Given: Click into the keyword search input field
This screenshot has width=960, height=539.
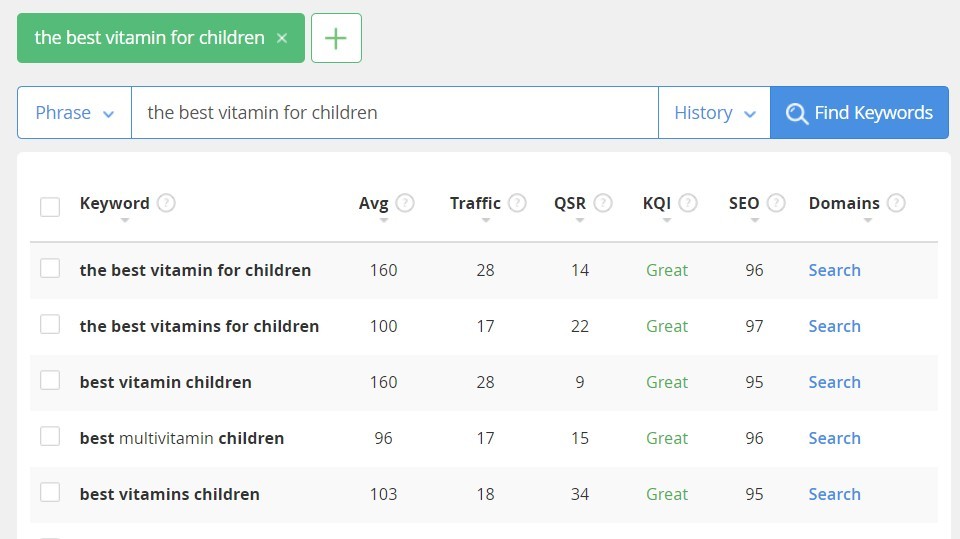Looking at the screenshot, I should pos(394,113).
